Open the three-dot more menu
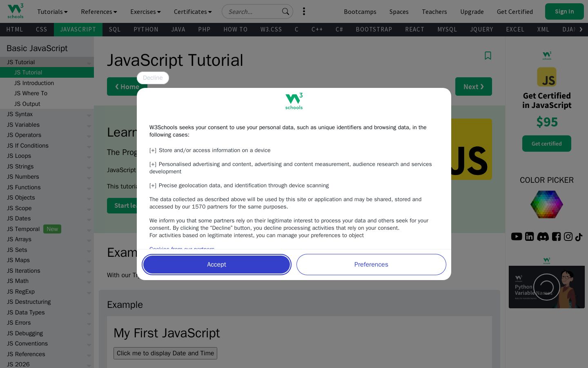Screen dimensions: 588x368 click(x=304, y=11)
